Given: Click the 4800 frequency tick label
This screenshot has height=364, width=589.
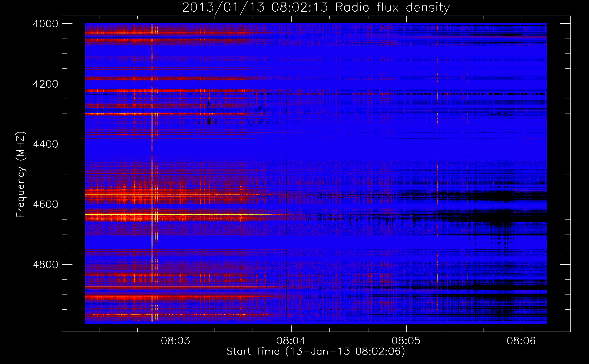Looking at the screenshot, I should 46,265.
